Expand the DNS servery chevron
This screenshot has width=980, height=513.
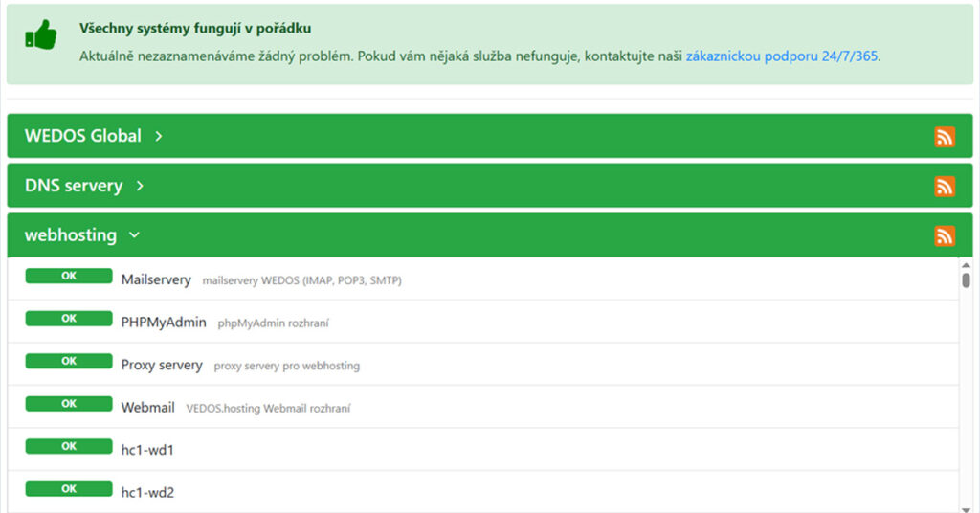tap(140, 186)
